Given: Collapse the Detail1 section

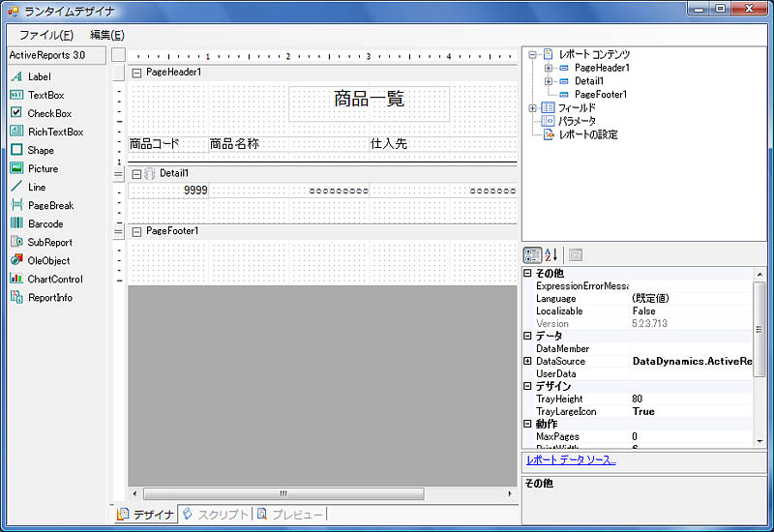Looking at the screenshot, I should pos(136,174).
